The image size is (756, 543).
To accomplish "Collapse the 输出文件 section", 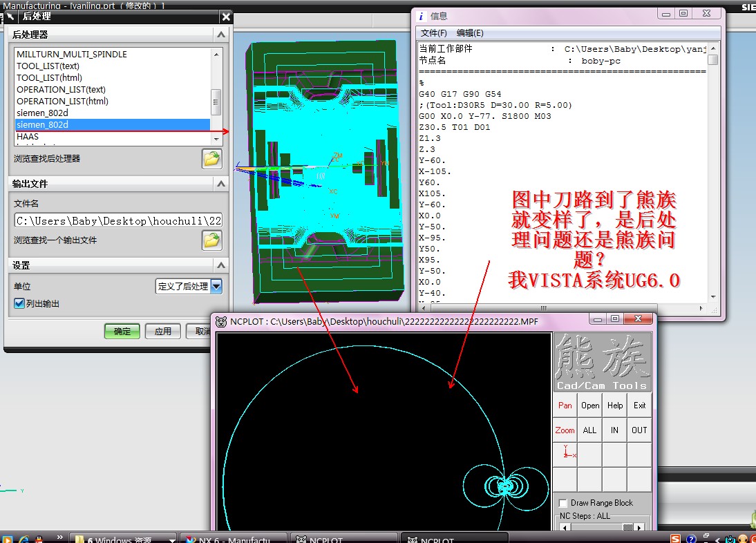I will click(x=221, y=184).
